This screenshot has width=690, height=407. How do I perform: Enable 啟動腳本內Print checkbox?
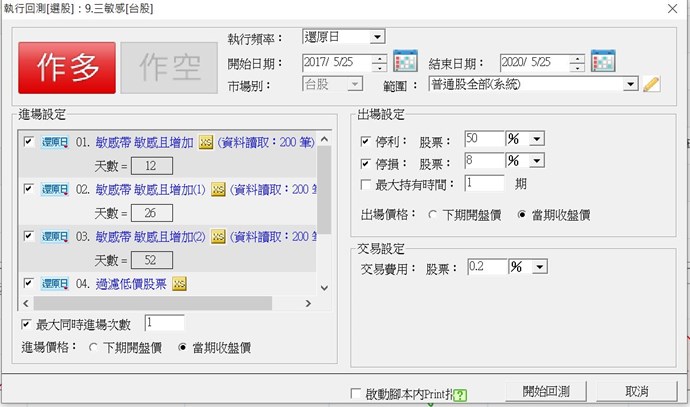click(356, 393)
